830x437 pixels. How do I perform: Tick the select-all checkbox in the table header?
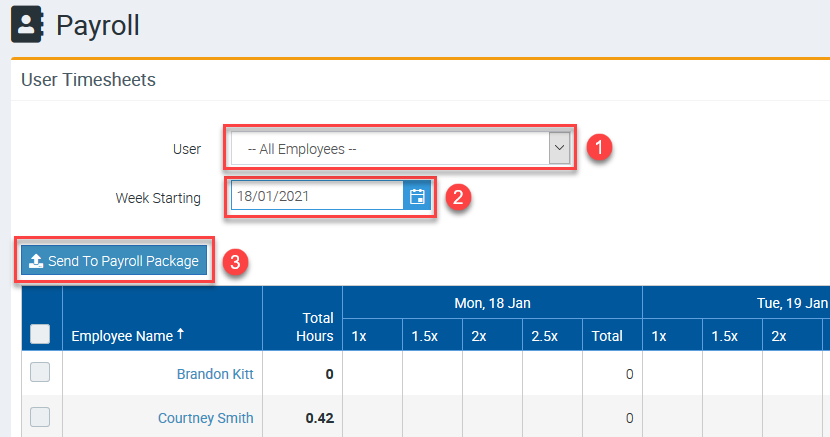pos(40,335)
